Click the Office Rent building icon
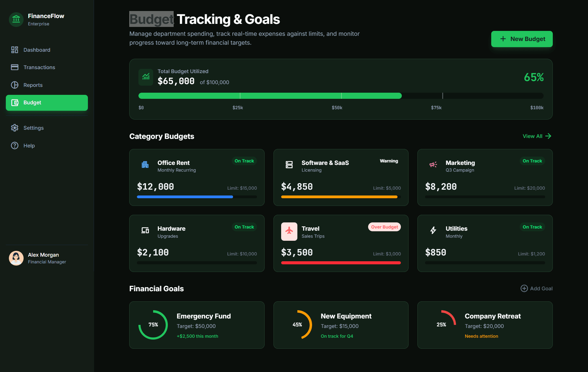The width and height of the screenshot is (588, 372). point(145,165)
